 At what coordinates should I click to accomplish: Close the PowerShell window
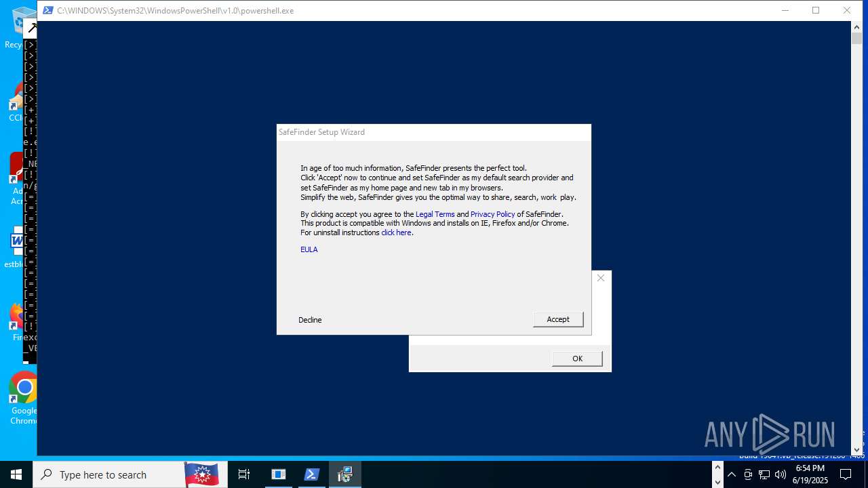(x=847, y=10)
